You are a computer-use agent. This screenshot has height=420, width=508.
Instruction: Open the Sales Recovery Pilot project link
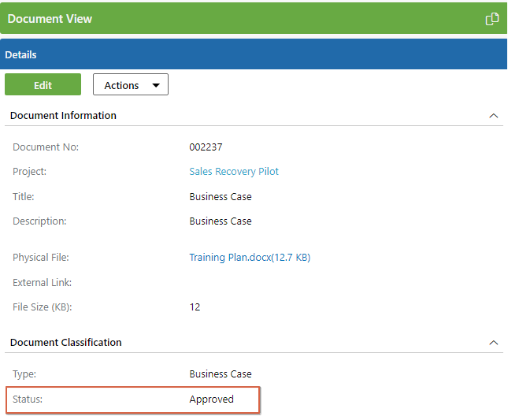234,172
